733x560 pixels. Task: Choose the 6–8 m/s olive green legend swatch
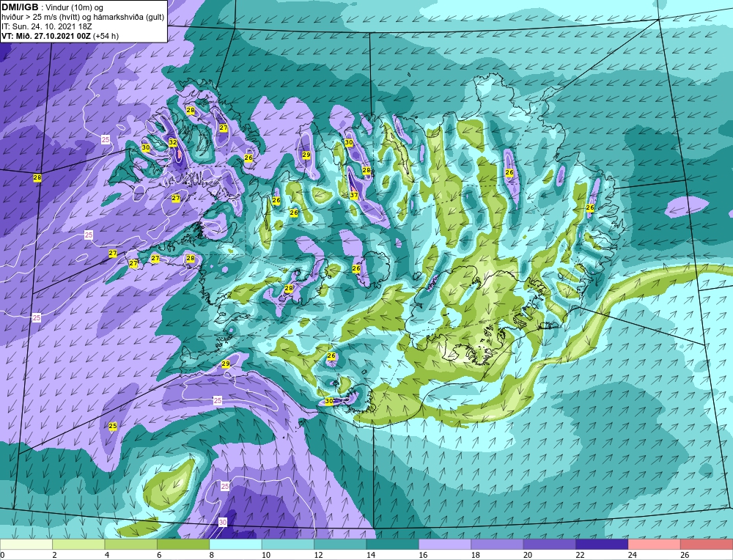tap(183, 544)
